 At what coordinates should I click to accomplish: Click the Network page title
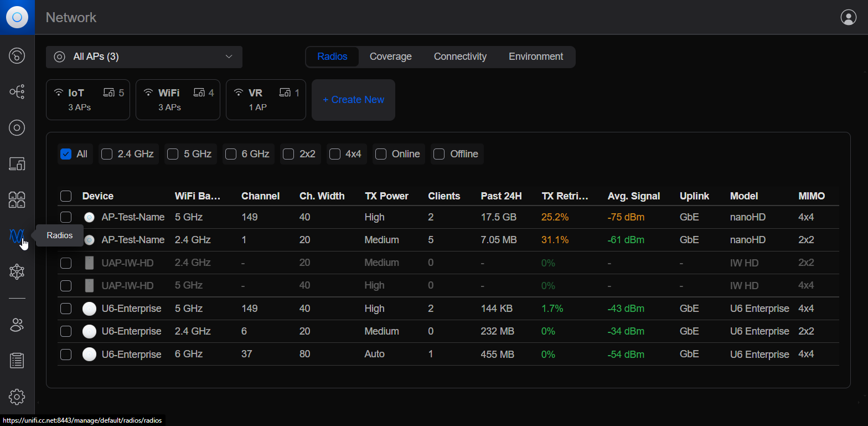click(71, 17)
